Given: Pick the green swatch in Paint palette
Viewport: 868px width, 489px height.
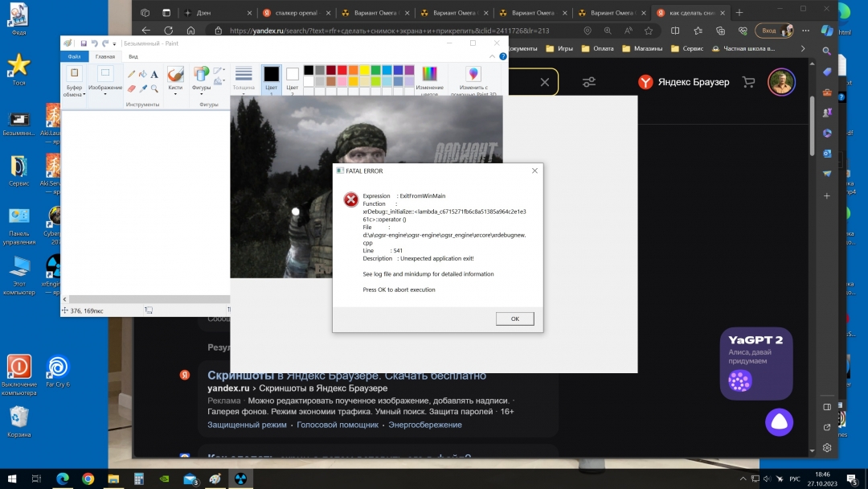Looking at the screenshot, I should pyautogui.click(x=376, y=70).
